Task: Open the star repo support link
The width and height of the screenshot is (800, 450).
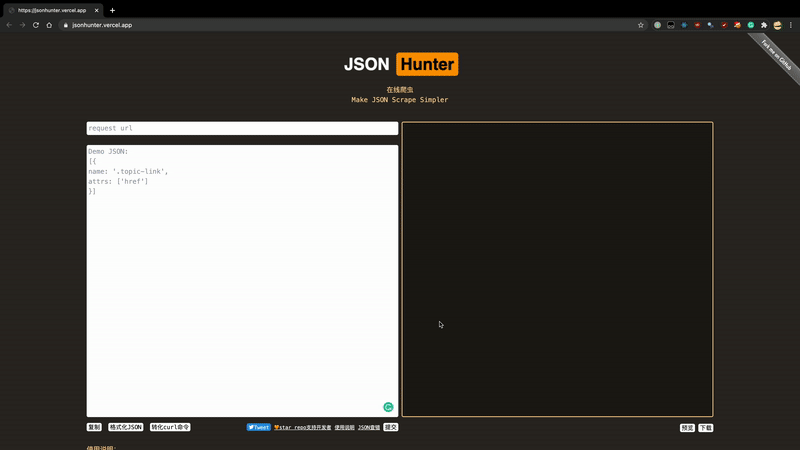Action: 303,428
